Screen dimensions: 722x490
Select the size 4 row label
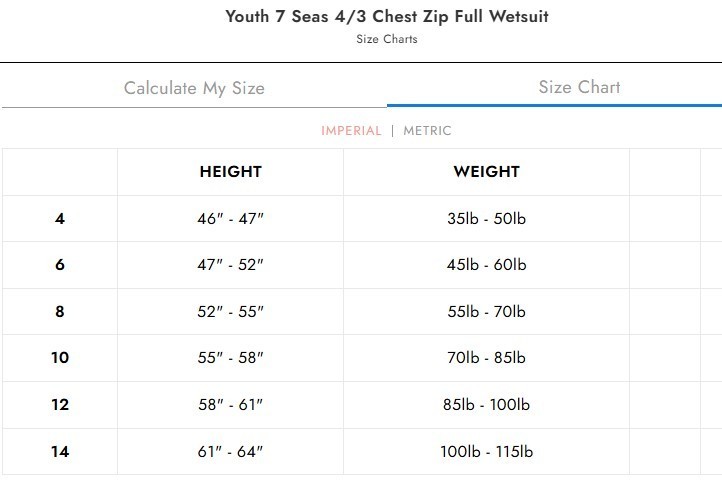(60, 218)
